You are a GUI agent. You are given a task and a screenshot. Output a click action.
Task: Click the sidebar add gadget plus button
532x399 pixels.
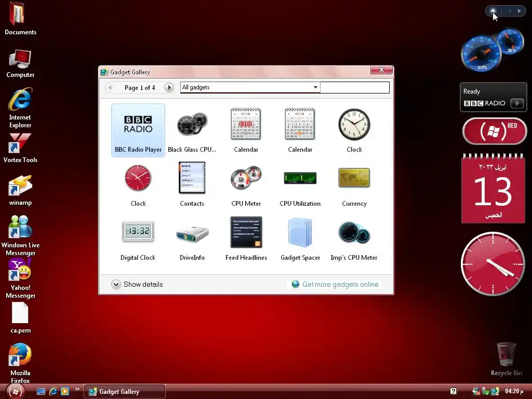pyautogui.click(x=493, y=11)
